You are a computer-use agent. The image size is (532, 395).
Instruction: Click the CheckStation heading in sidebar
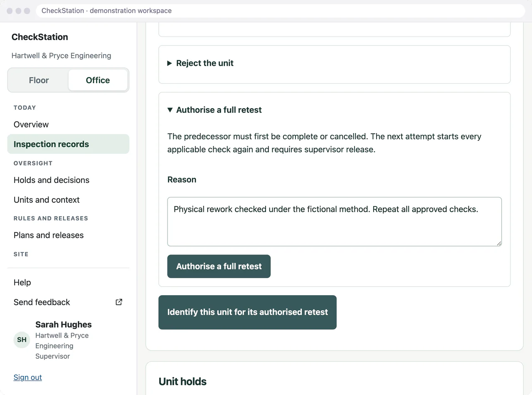pyautogui.click(x=40, y=37)
